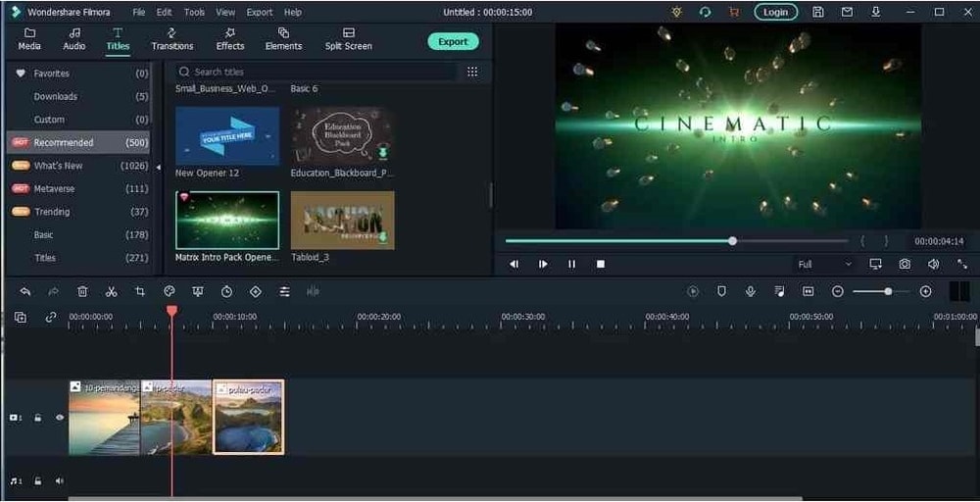Delete the selected clip with trash icon
The image size is (980, 502).
pos(82,291)
